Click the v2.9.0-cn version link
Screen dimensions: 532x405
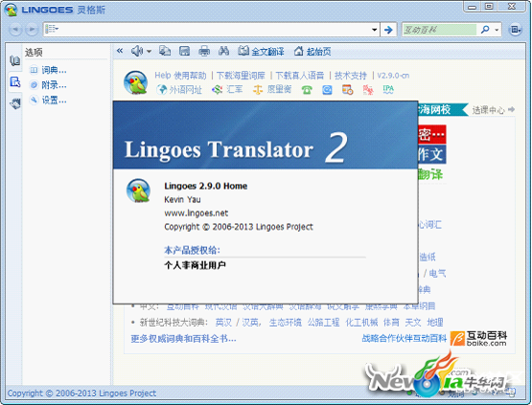[393, 76]
